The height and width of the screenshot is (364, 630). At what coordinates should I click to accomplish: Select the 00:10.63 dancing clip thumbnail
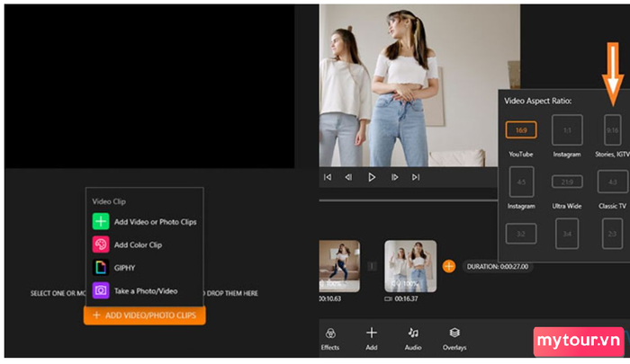click(339, 266)
